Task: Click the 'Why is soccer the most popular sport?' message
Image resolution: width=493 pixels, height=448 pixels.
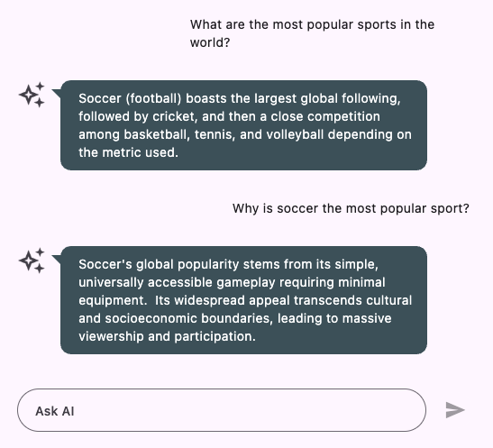Action: [351, 208]
